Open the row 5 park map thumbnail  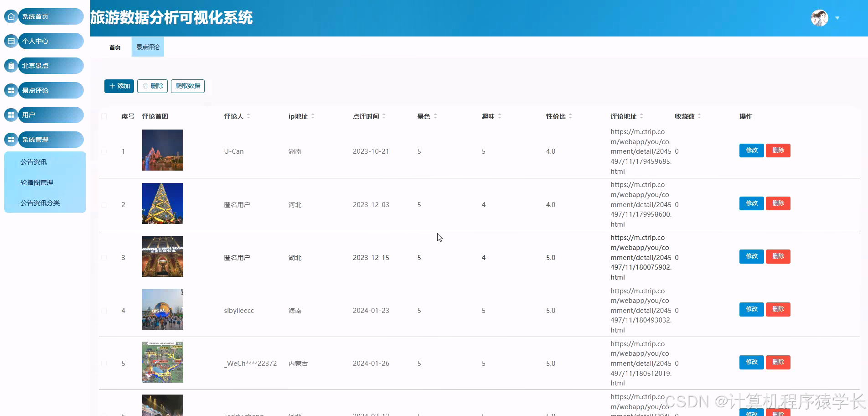pyautogui.click(x=163, y=362)
